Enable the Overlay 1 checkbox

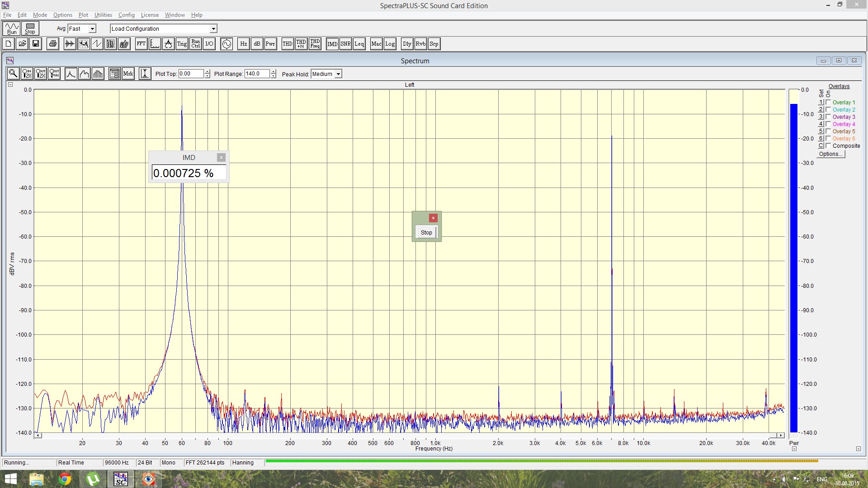[828, 103]
